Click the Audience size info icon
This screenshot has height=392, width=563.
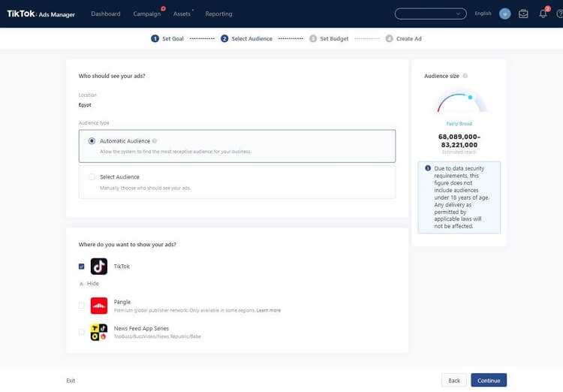465,76
